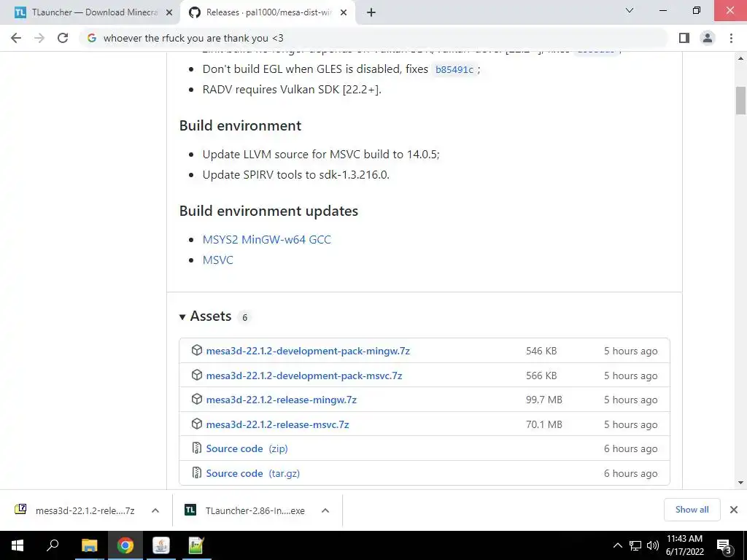Open File Explorer from taskbar
747x560 pixels.
tap(89, 545)
